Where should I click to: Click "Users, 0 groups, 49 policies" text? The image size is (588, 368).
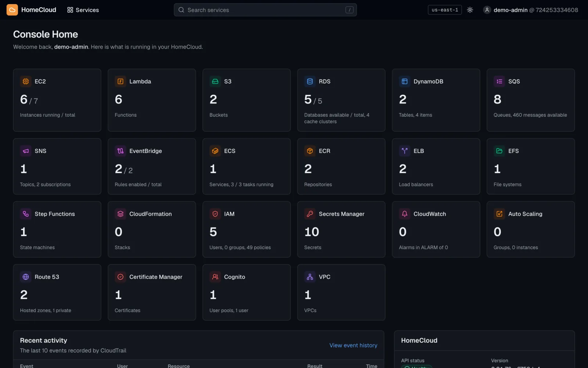[240, 248]
